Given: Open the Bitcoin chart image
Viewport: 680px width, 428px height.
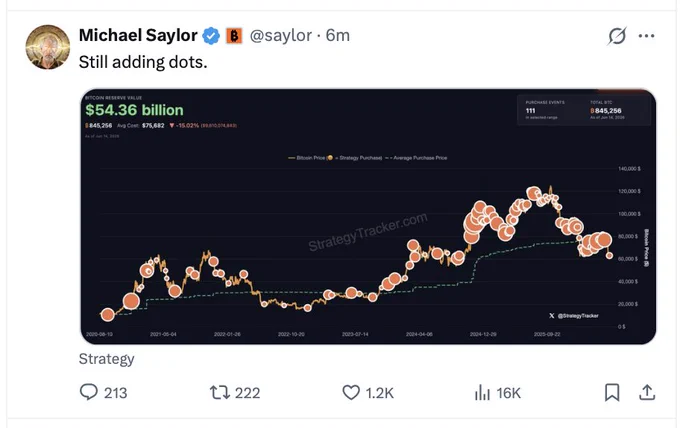Looking at the screenshot, I should pos(368,216).
